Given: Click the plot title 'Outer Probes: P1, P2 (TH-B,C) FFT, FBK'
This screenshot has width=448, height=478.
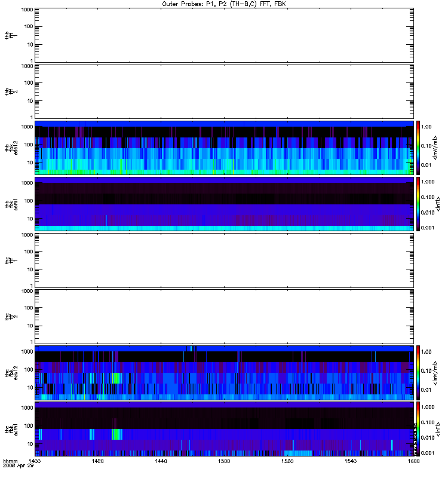Looking at the screenshot, I should tap(224, 4).
